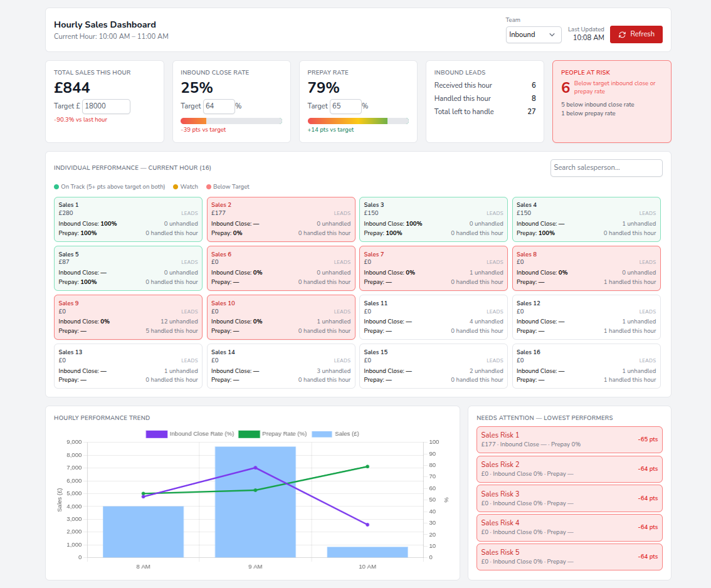Viewport: 711px width, 588px height.
Task: Click the purple data point at 9 AM
Action: pyautogui.click(x=255, y=468)
